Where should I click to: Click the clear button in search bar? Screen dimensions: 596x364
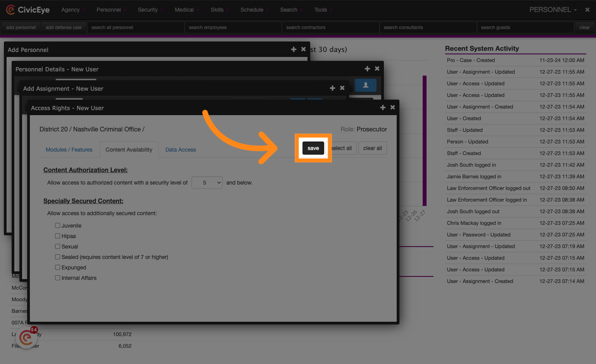click(x=584, y=28)
